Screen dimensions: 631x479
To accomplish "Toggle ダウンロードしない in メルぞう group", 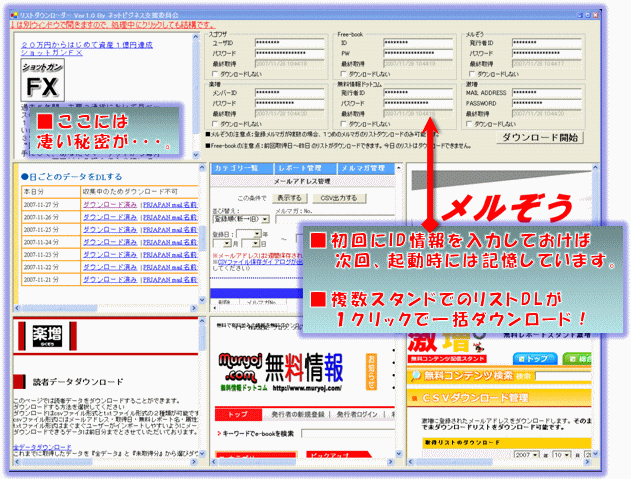I will (x=472, y=74).
